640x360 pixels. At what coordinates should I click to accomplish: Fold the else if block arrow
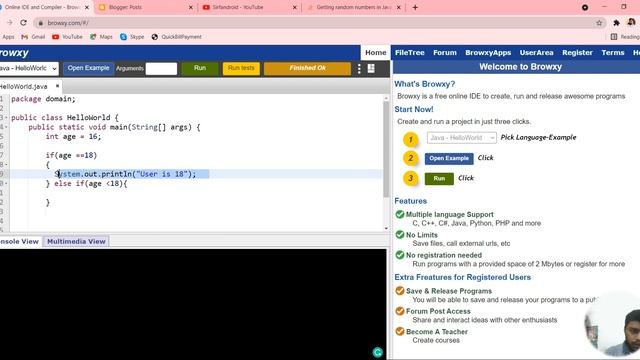(x=6, y=184)
